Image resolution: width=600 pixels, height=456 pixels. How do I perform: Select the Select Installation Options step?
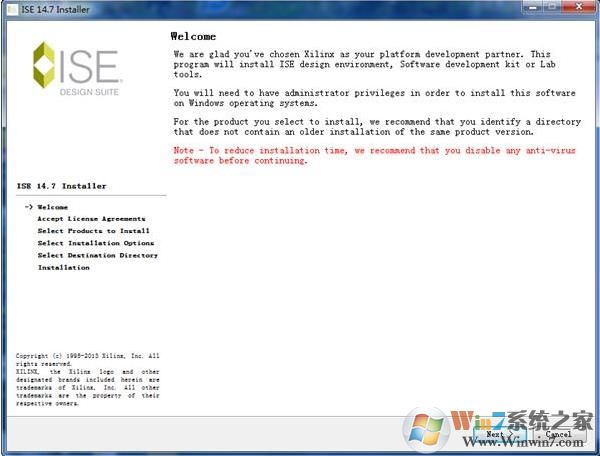coord(96,243)
